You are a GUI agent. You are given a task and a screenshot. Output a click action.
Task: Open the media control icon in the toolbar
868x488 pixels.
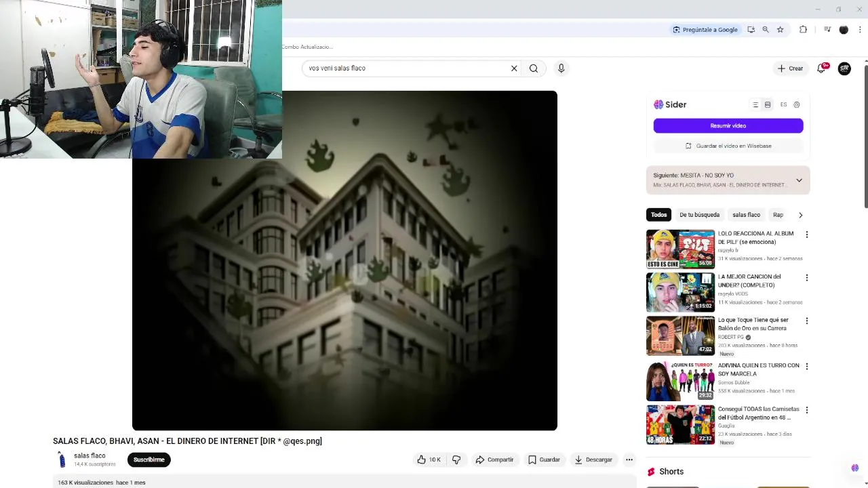click(827, 30)
